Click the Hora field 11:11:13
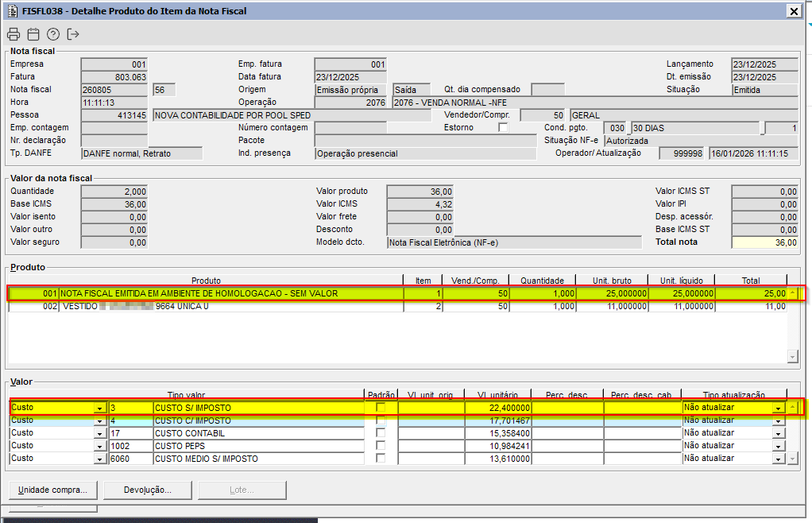 114,103
